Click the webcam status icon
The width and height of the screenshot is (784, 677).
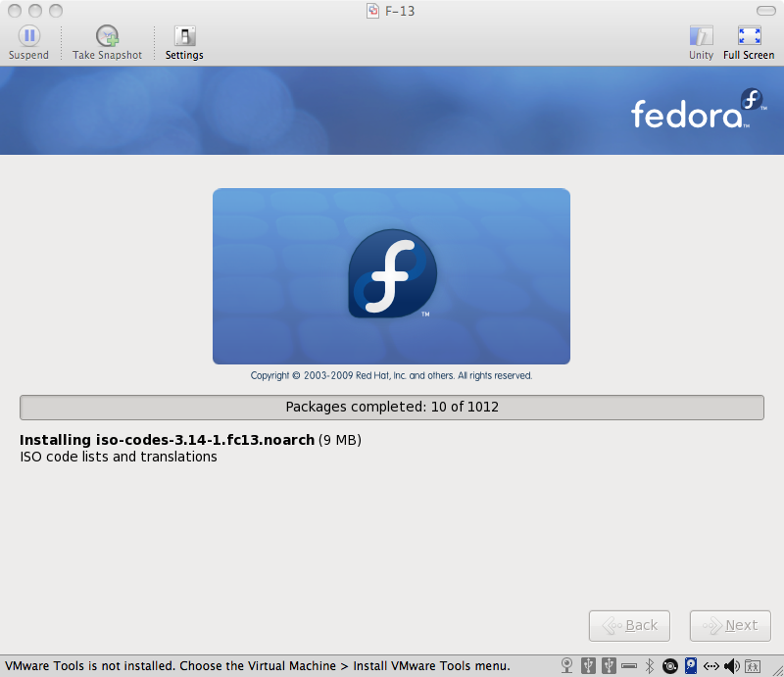566,665
